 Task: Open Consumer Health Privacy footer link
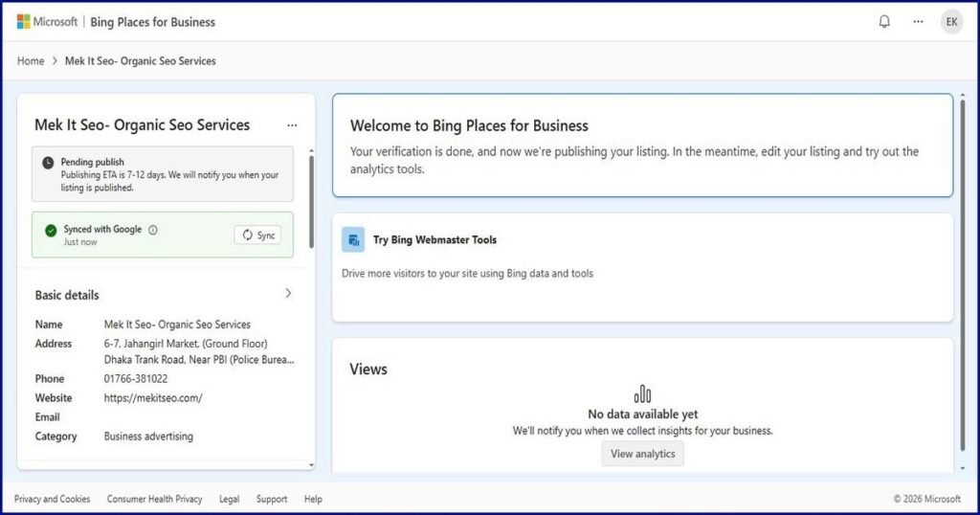click(154, 499)
